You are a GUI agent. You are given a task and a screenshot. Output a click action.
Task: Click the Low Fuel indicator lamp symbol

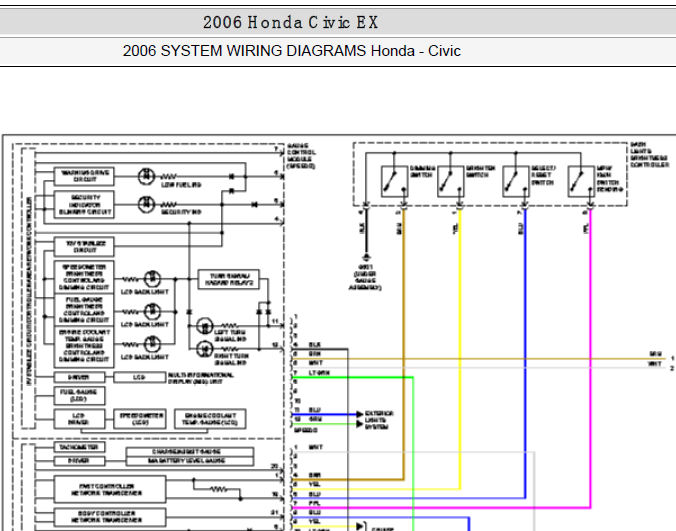coord(147,176)
